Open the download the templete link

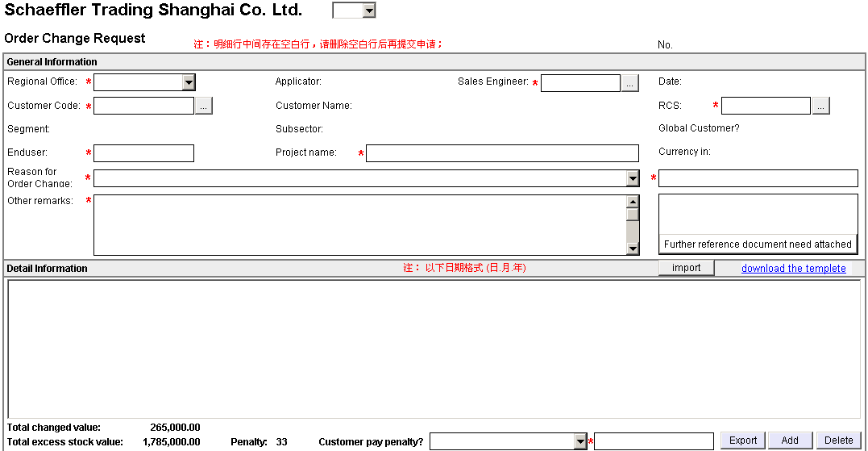point(793,269)
